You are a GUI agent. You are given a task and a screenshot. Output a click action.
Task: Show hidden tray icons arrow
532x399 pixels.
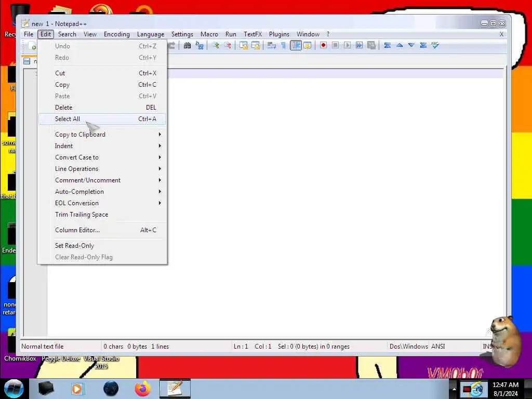[x=454, y=389]
